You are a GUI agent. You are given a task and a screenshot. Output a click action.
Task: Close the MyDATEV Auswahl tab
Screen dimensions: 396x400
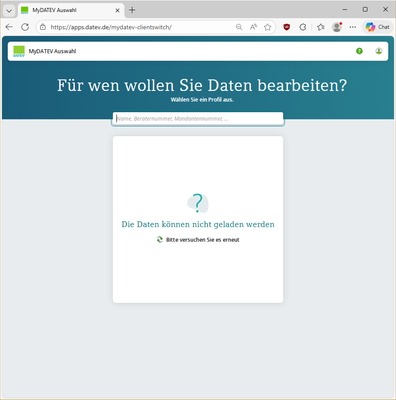point(117,10)
